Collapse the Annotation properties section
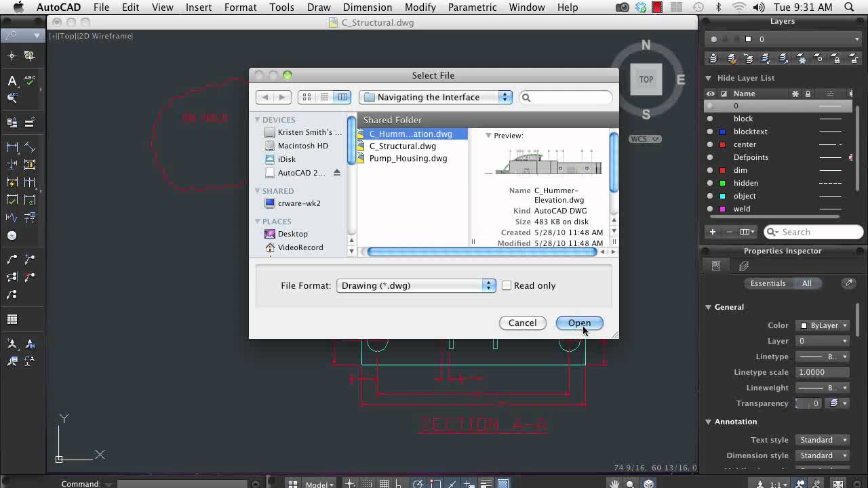 (x=708, y=422)
